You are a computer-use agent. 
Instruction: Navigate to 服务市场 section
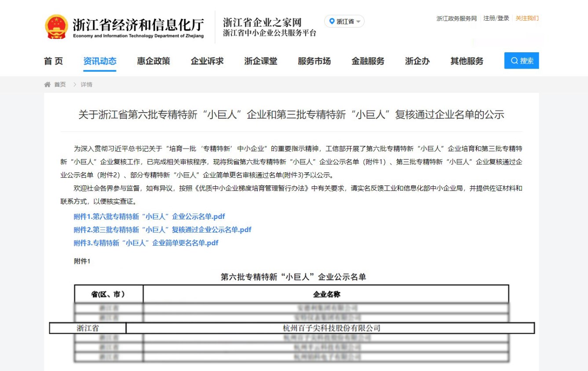coord(314,61)
